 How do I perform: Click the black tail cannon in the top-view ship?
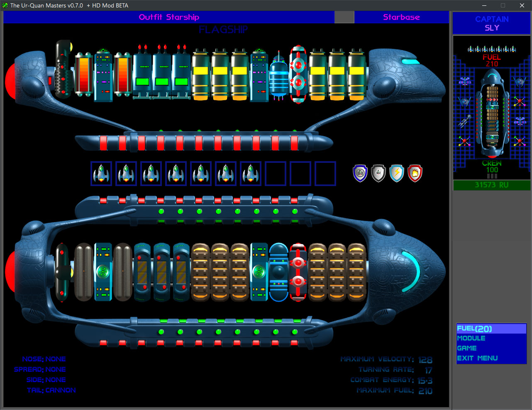[x=63, y=69]
